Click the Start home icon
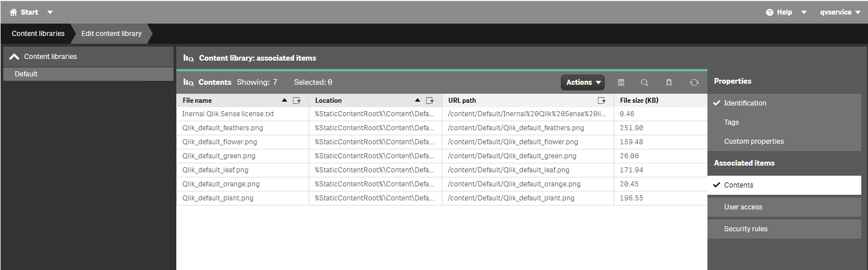Viewport: 868px width, 270px height. (x=13, y=12)
